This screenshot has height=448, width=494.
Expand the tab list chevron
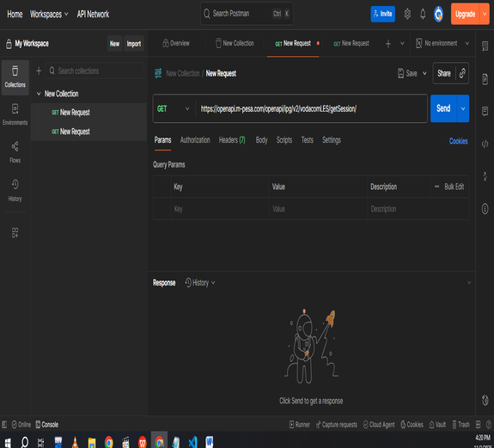point(402,43)
